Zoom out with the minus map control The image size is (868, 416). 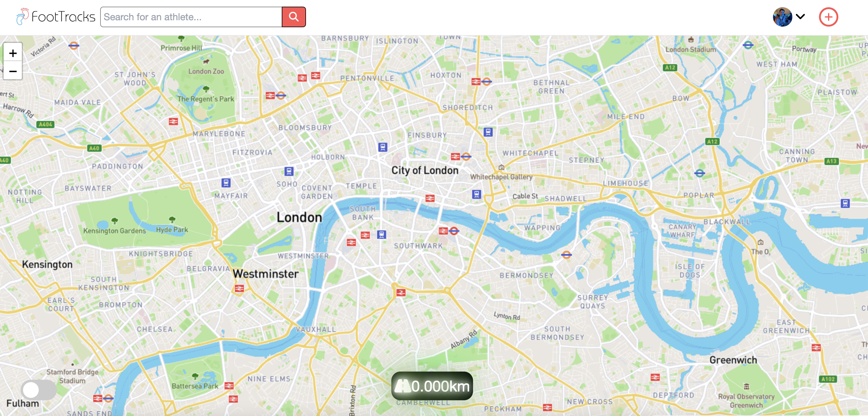[x=13, y=71]
